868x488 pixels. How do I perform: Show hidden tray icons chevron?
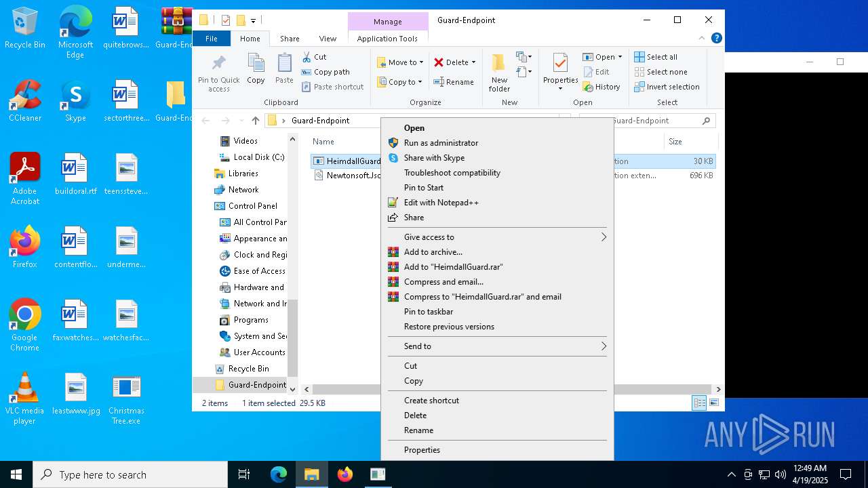pos(731,474)
